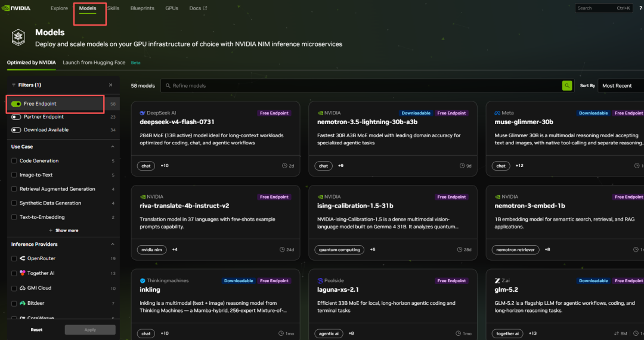Open the inkling model card title
Viewport: 644px width, 340px height.
pos(150,290)
